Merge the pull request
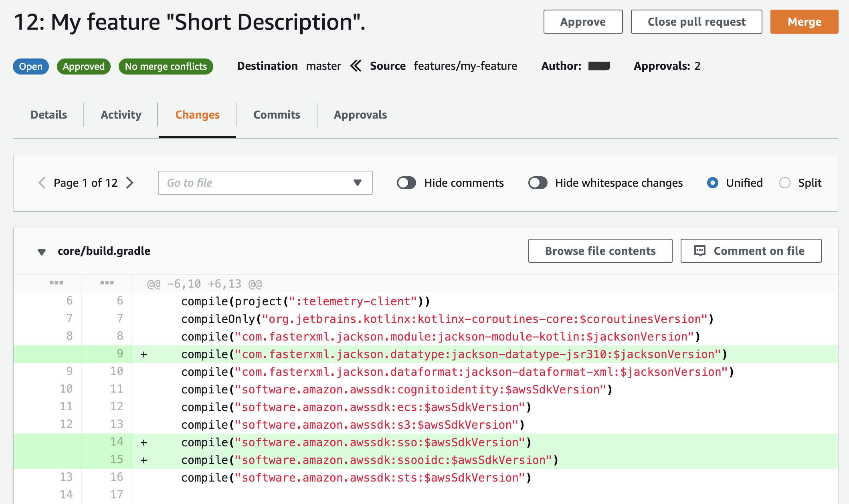Viewport: 849px width, 504px height. (804, 22)
